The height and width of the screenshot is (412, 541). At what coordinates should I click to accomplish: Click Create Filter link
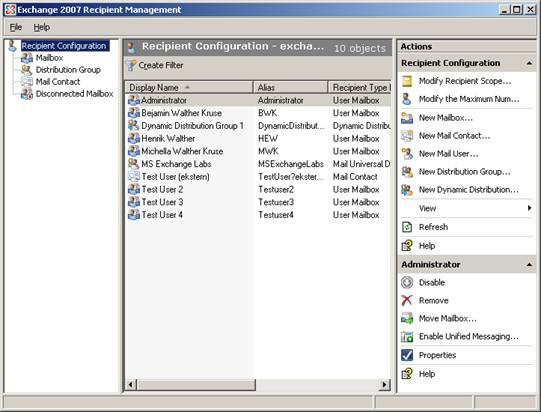click(161, 65)
